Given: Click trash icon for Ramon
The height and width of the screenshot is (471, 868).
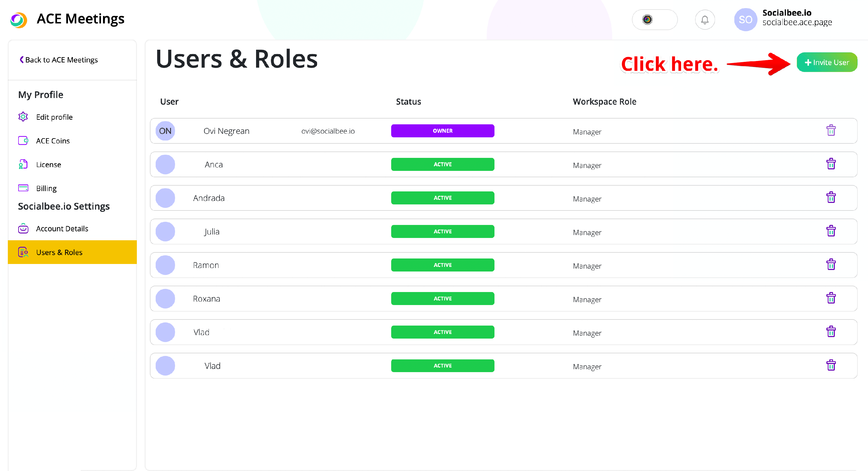Looking at the screenshot, I should click(831, 265).
